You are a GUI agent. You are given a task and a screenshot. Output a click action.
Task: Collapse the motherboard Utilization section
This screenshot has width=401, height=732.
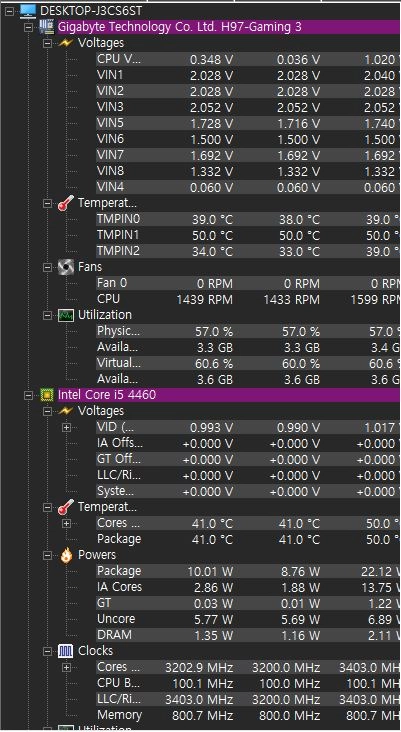pos(48,316)
